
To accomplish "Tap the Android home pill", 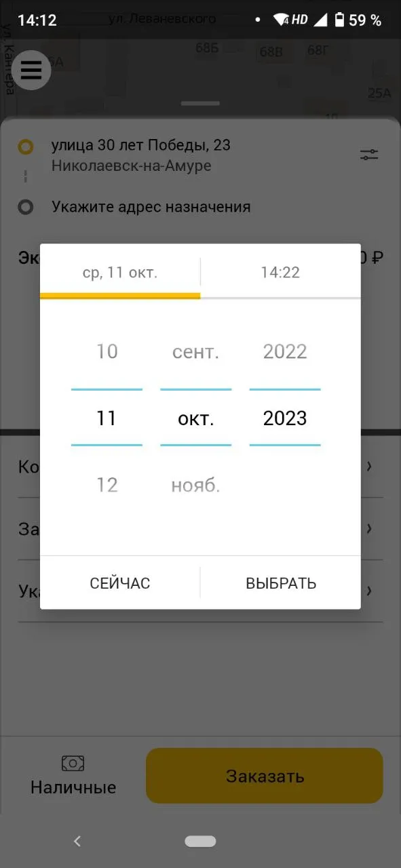I will (x=200, y=841).
